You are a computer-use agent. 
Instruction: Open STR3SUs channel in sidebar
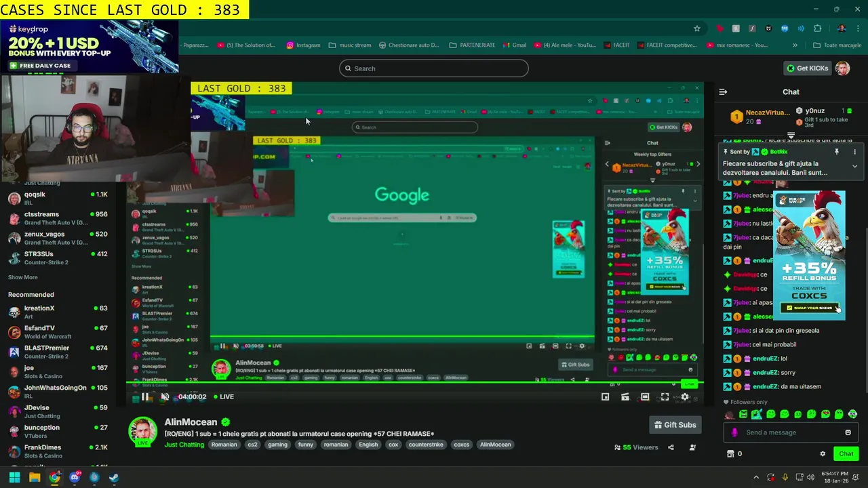point(57,258)
